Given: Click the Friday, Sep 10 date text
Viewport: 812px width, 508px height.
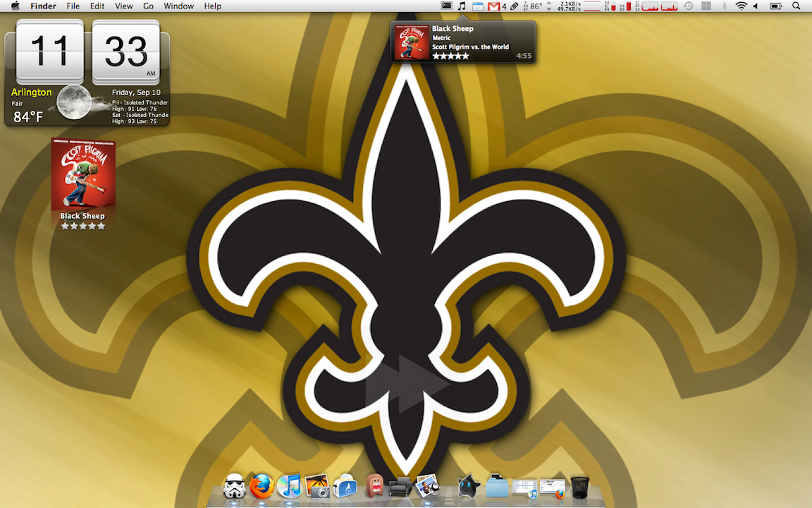Looking at the screenshot, I should pos(136,92).
